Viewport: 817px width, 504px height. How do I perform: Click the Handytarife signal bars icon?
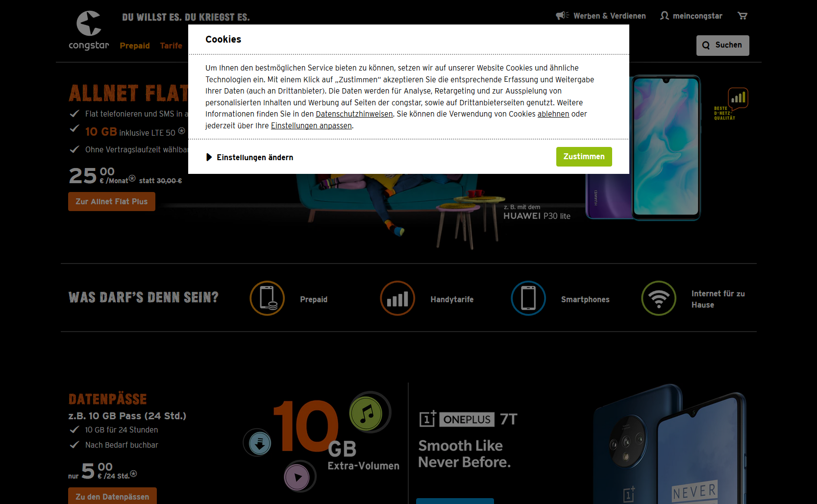397,298
